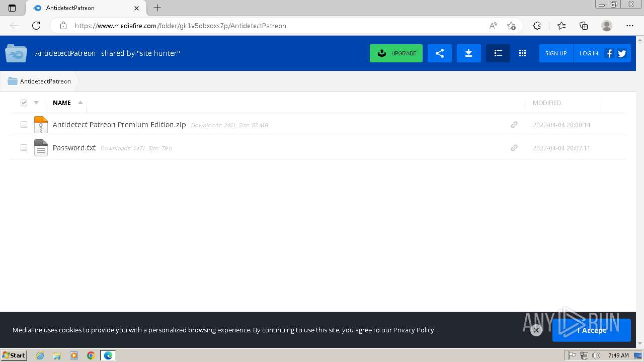Screen dimensions: 644x362
Task: Click the volume icon in system tray
Action: tap(596, 355)
